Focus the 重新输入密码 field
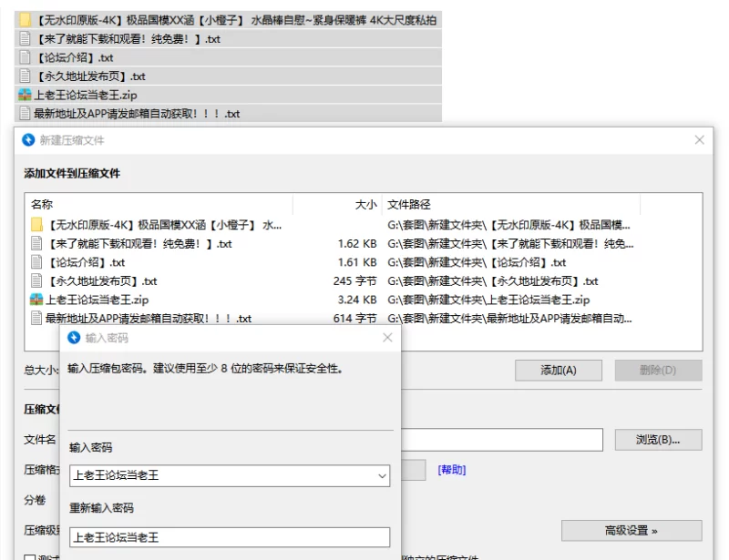 (230, 538)
